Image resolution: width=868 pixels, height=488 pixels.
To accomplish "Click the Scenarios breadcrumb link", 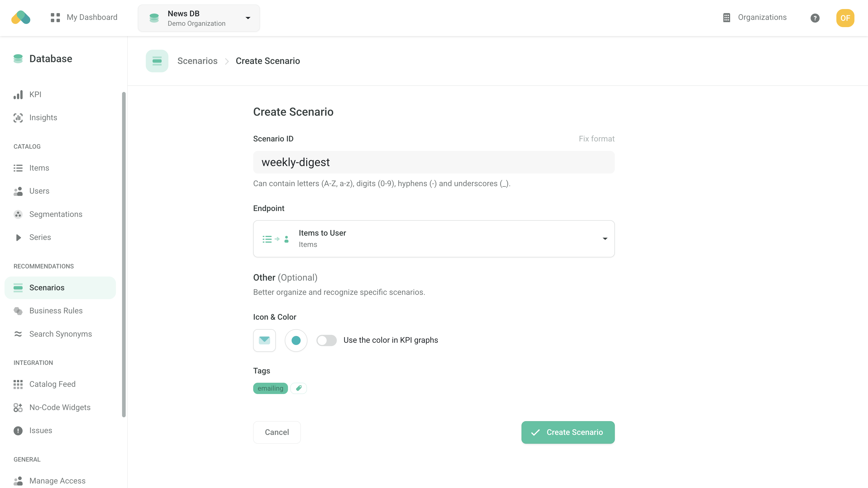I will tap(198, 61).
